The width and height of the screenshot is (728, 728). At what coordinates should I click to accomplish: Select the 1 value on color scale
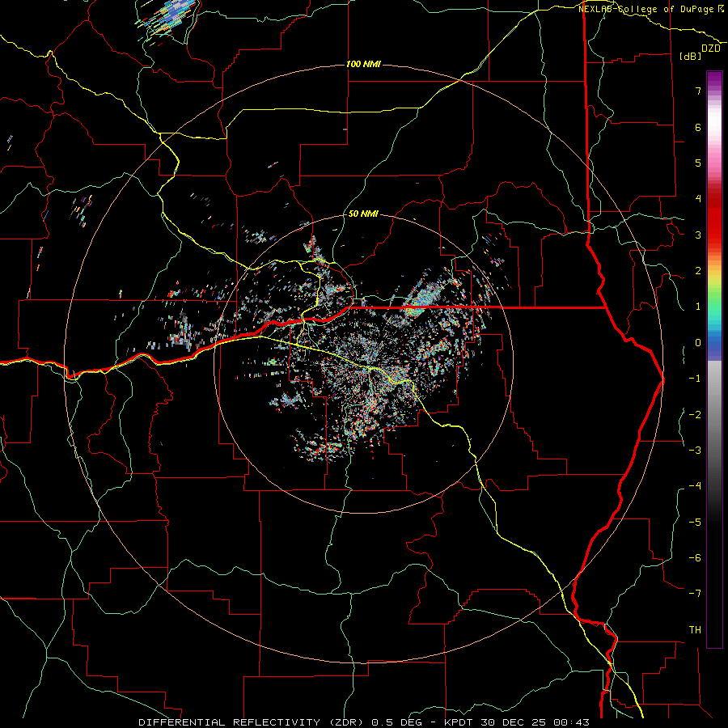(698, 307)
